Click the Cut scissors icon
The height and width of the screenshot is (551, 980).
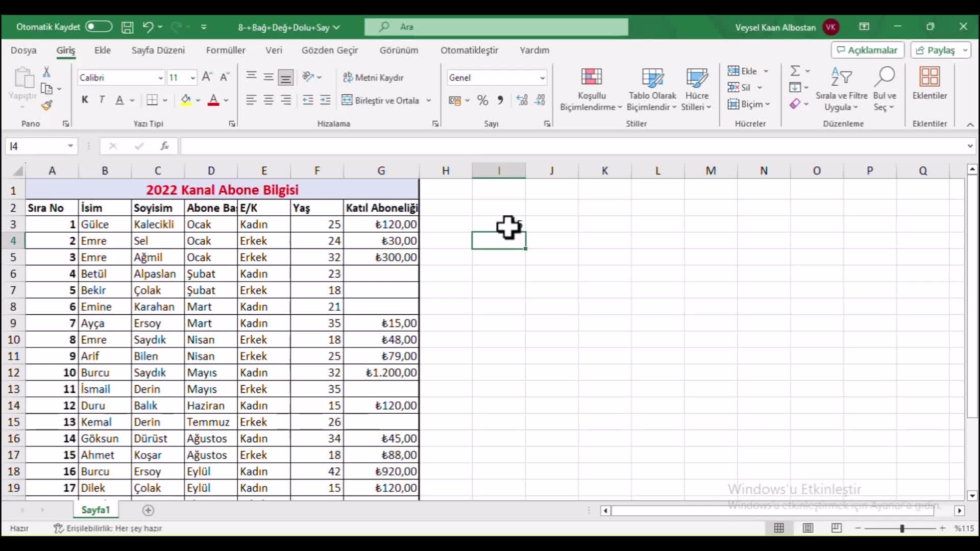pos(46,71)
